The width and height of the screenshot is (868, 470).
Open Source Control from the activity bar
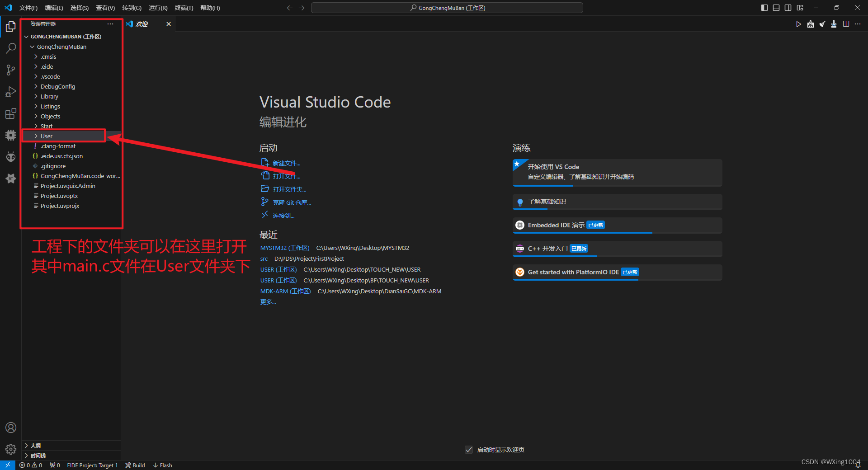coord(10,70)
